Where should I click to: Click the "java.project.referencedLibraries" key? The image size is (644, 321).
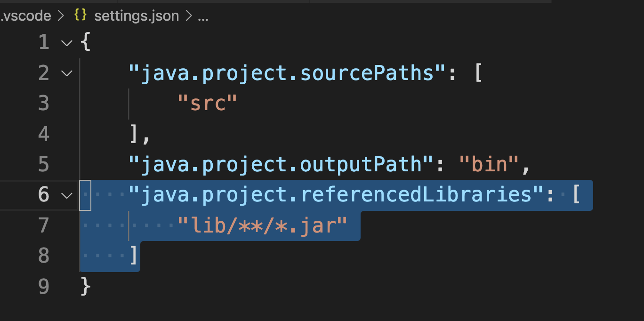[x=336, y=195]
